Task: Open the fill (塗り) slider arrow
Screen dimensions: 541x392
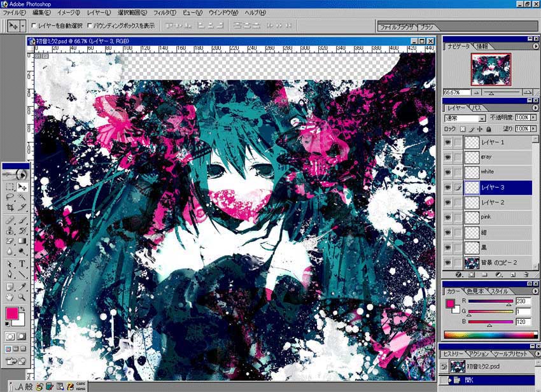Action: [534, 129]
